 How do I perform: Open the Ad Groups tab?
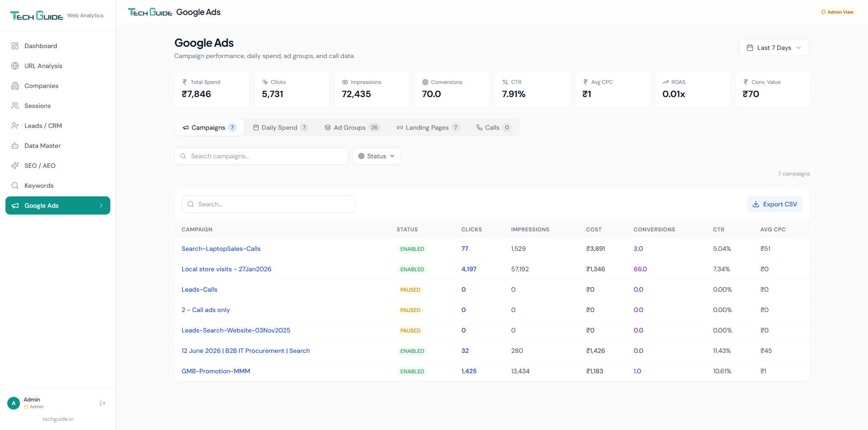[x=352, y=127]
